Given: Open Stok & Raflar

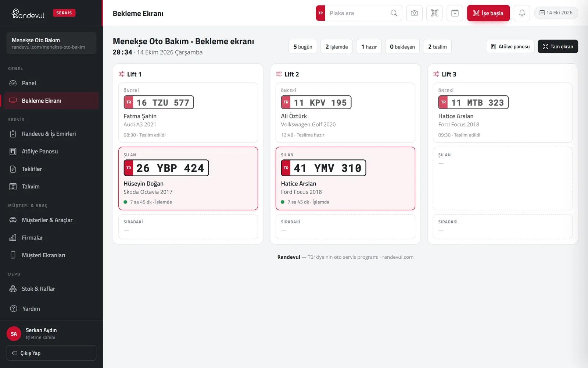Looking at the screenshot, I should pos(51,289).
